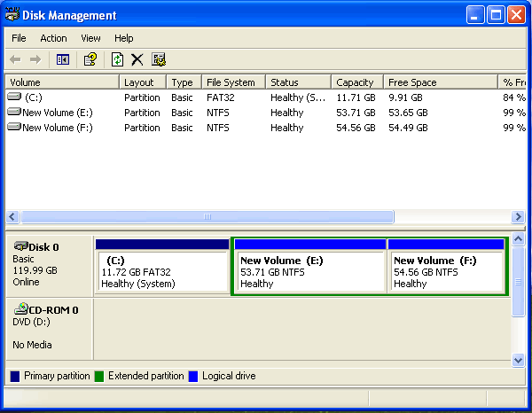
Task: Sort by the File System column header
Action: (234, 82)
